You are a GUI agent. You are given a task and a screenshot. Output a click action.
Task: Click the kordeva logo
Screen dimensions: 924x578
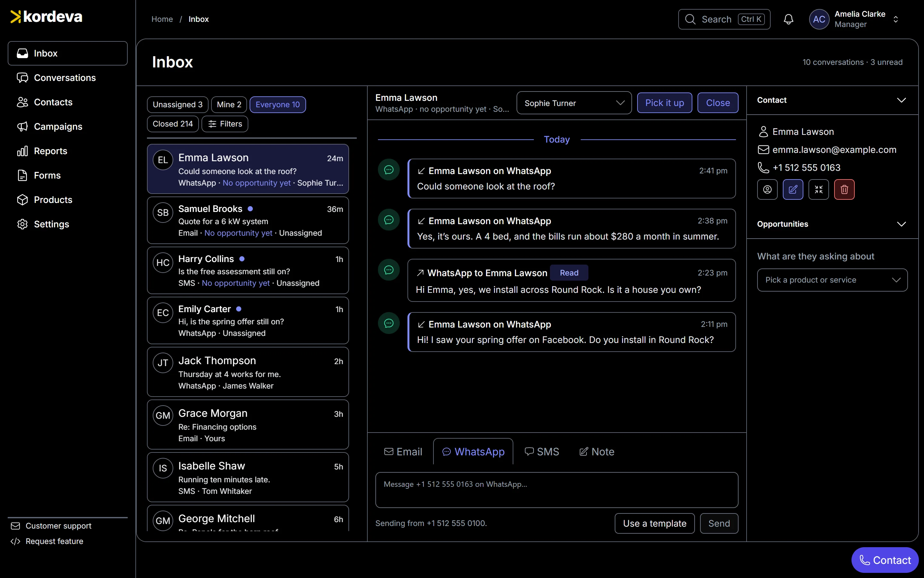(46, 17)
